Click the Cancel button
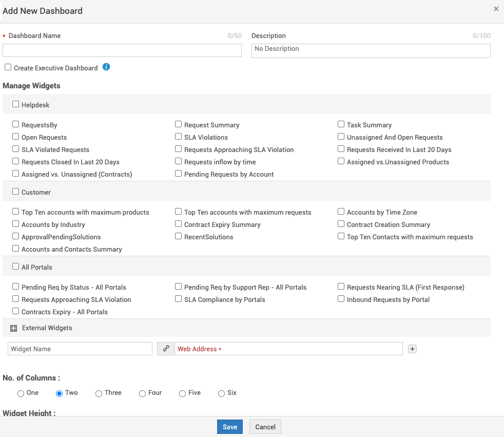 [x=265, y=427]
